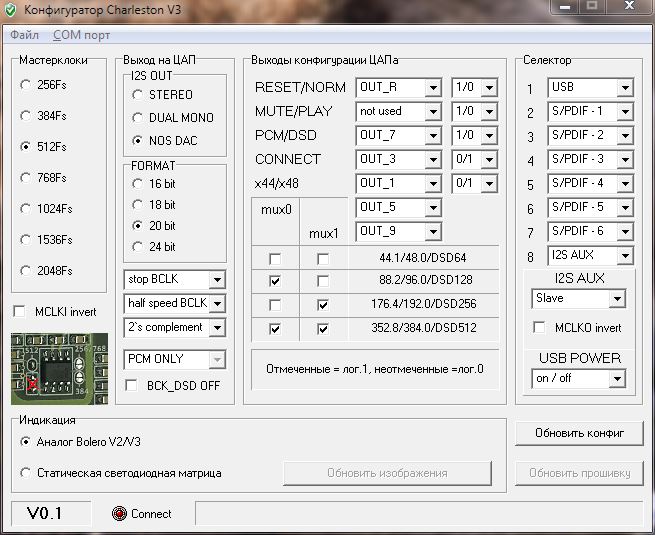Open MUTE/PLAY polarity dropdown

point(475,111)
